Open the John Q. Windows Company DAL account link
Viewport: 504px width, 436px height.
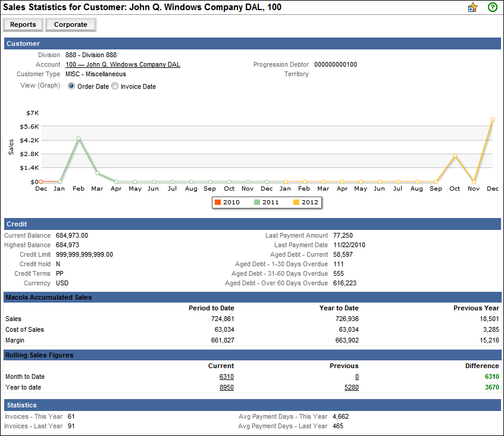click(123, 64)
